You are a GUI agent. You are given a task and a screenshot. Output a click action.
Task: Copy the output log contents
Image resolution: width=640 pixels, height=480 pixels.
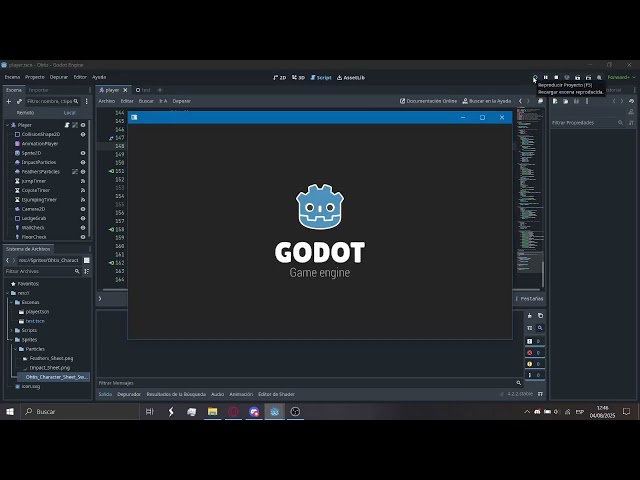(540, 316)
